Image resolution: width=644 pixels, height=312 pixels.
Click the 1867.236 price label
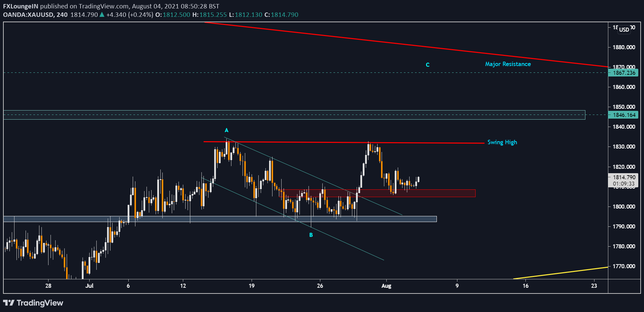click(x=623, y=73)
